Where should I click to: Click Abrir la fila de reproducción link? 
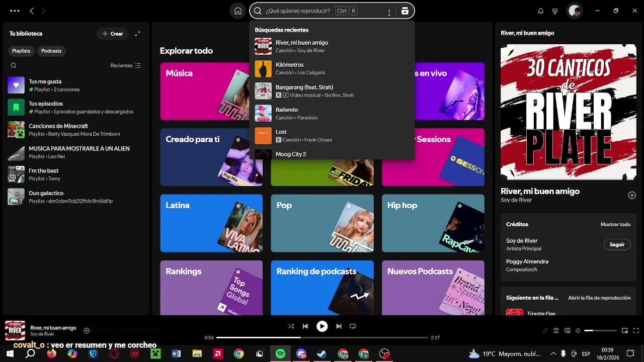pos(599,298)
